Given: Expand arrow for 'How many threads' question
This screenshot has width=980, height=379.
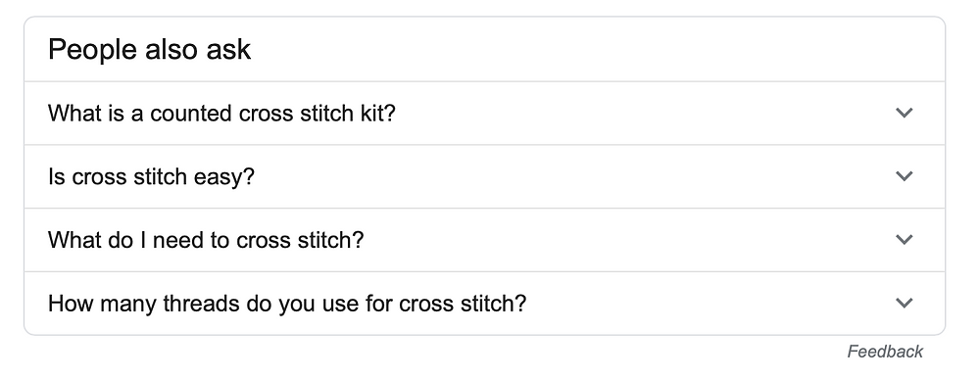Looking at the screenshot, I should [x=904, y=303].
